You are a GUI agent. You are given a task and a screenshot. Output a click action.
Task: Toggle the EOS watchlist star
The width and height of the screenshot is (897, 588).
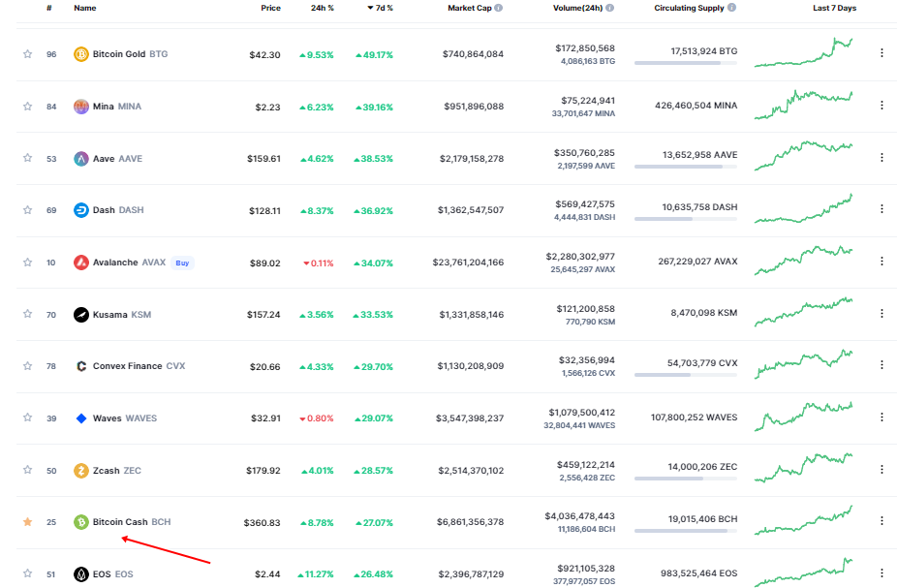(27, 573)
